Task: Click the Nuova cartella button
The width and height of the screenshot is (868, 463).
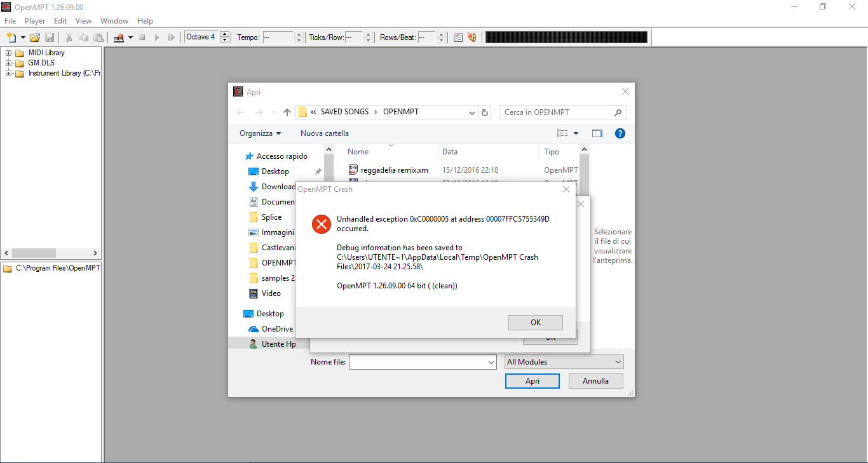Action: (325, 133)
